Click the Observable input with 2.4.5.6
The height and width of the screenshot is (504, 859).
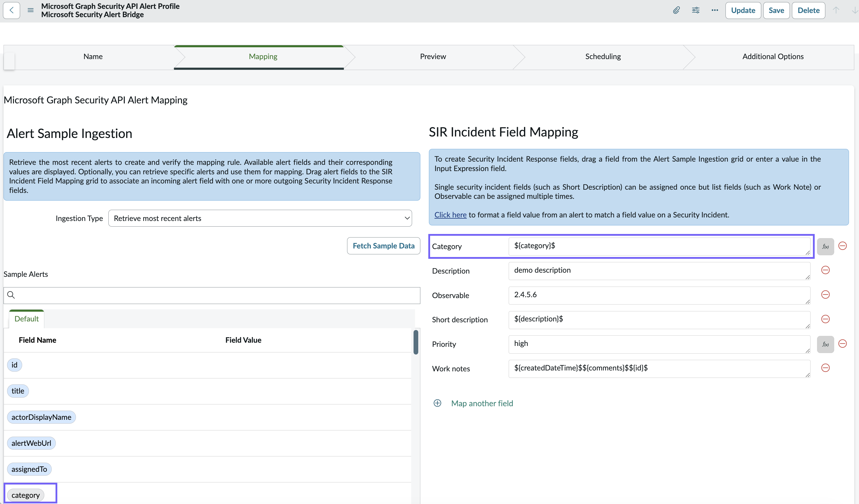coord(659,295)
